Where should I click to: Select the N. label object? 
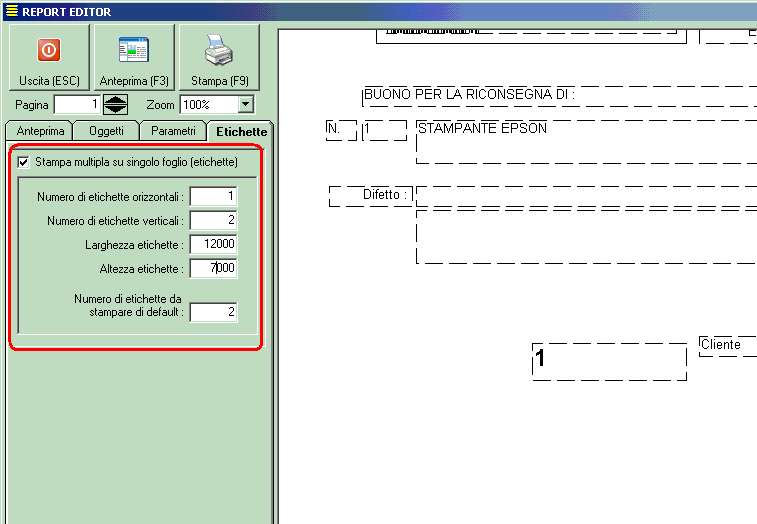[341, 130]
